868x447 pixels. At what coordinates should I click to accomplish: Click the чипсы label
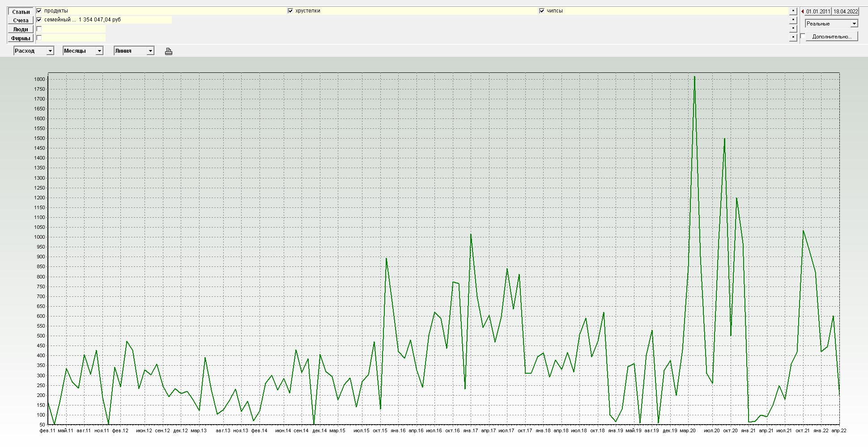(555, 11)
